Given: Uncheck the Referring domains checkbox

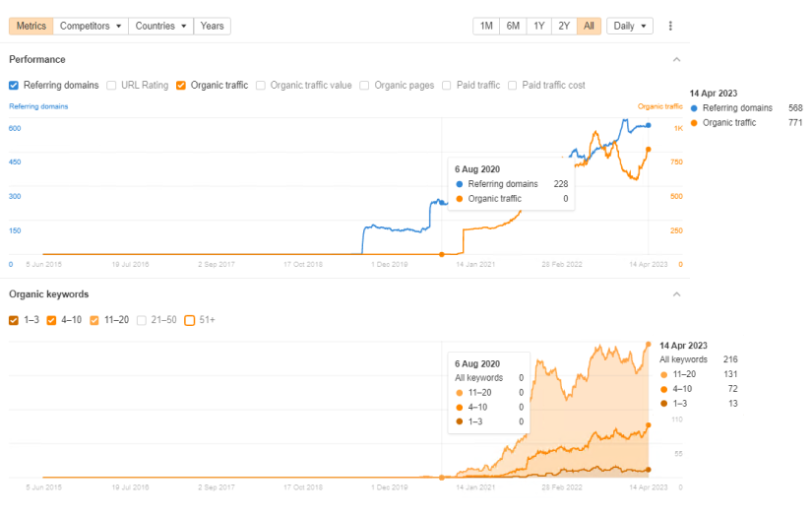Looking at the screenshot, I should (14, 86).
